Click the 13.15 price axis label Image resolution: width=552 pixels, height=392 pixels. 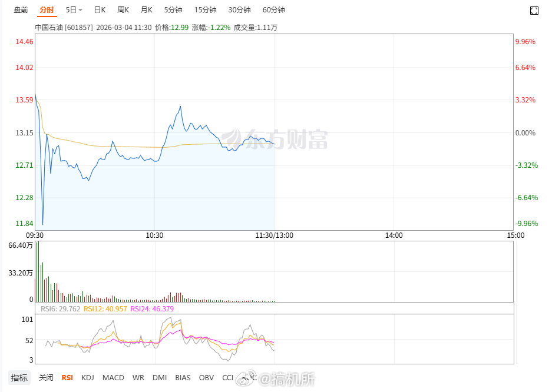(24, 132)
